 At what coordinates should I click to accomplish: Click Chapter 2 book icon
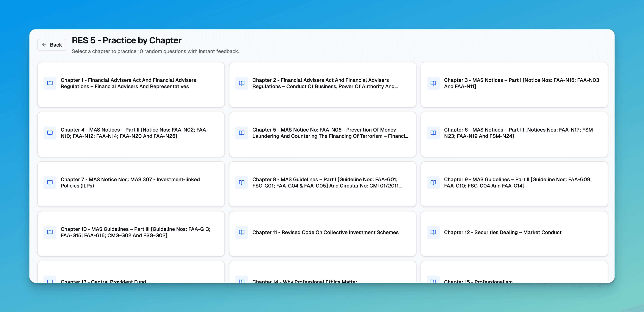point(241,83)
